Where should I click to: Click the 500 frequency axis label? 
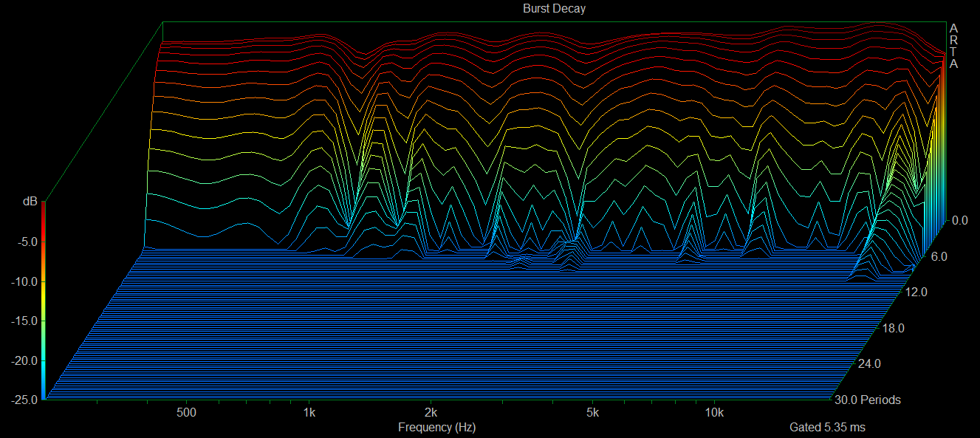pos(187,411)
